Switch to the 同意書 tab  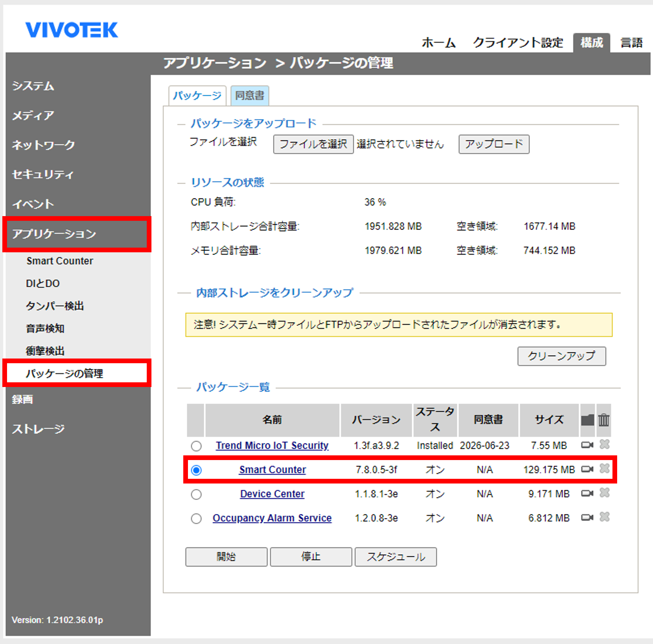pos(250,96)
